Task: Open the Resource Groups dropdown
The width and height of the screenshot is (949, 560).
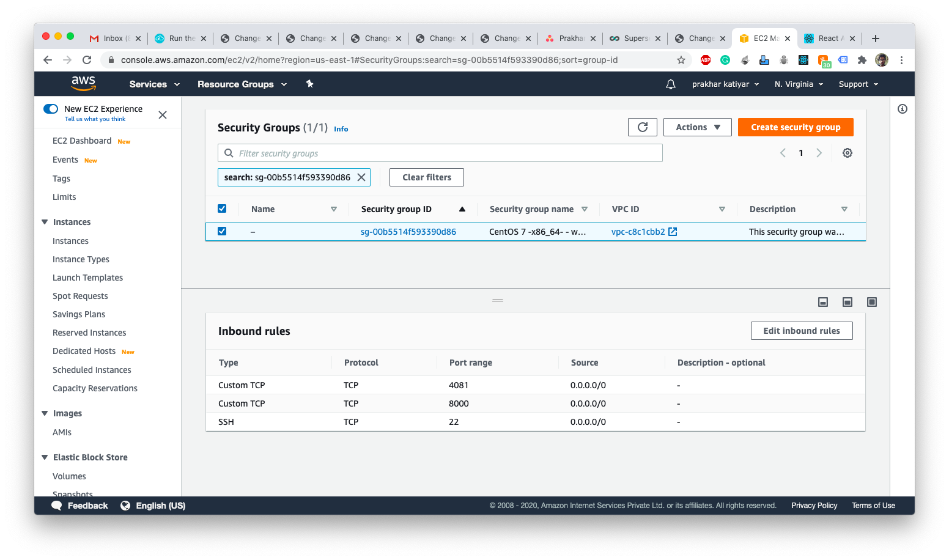Action: [242, 84]
